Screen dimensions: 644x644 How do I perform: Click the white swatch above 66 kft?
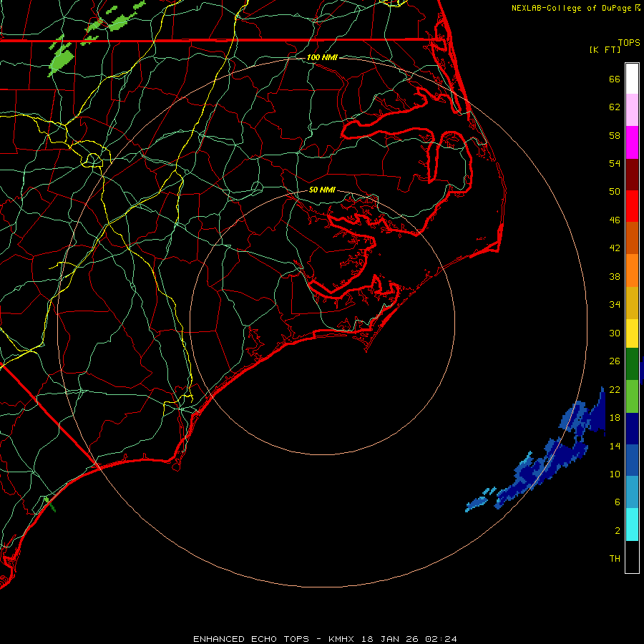632,79
